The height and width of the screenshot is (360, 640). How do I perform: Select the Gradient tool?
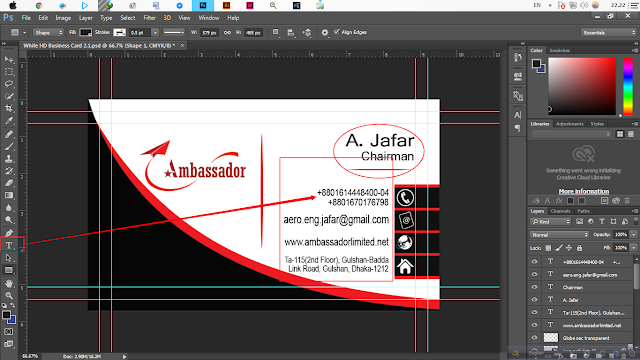pos(9,195)
